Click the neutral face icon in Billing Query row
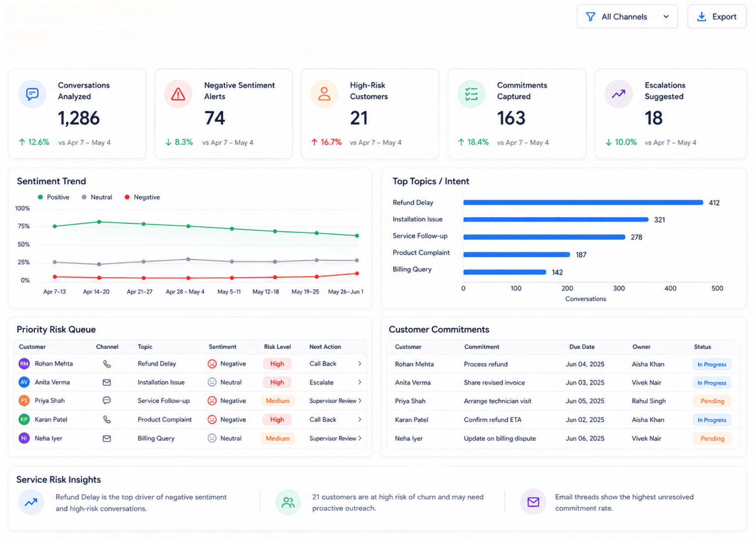This screenshot has width=756, height=541. [212, 438]
